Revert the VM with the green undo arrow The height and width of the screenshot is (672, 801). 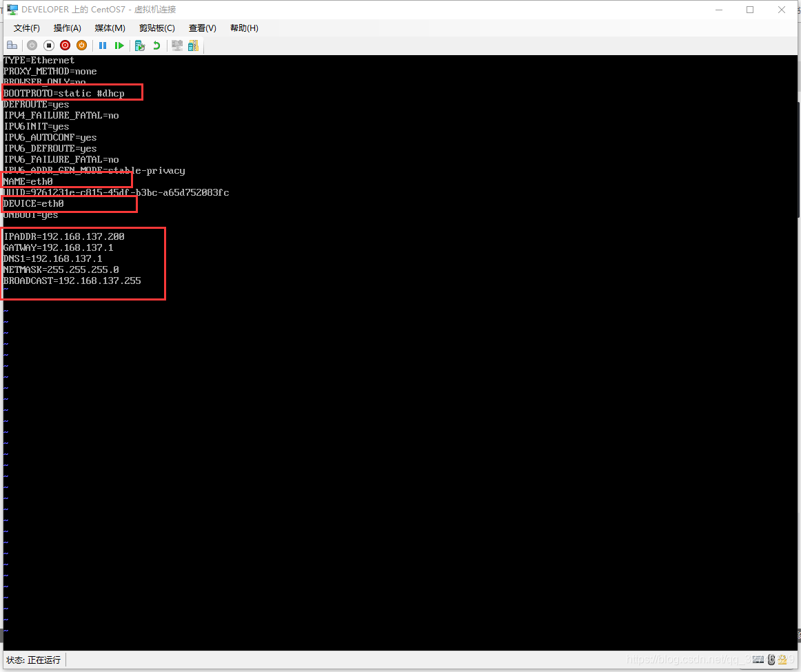(x=156, y=45)
